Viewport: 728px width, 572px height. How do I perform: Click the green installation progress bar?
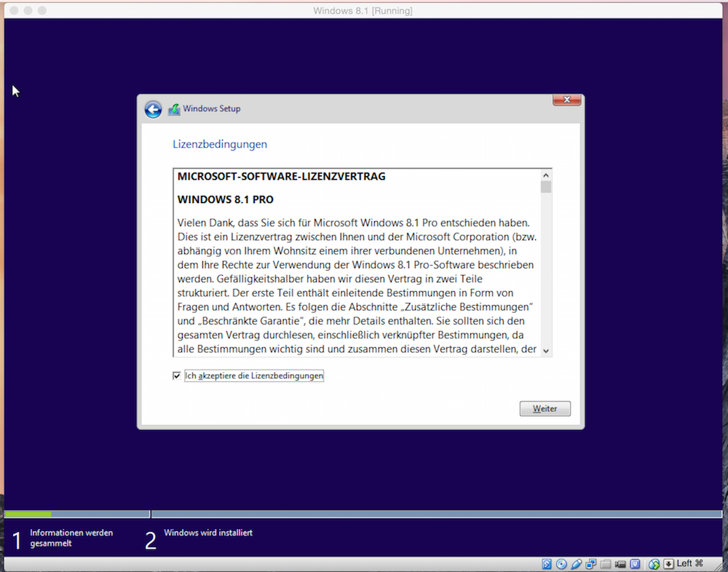[28, 514]
